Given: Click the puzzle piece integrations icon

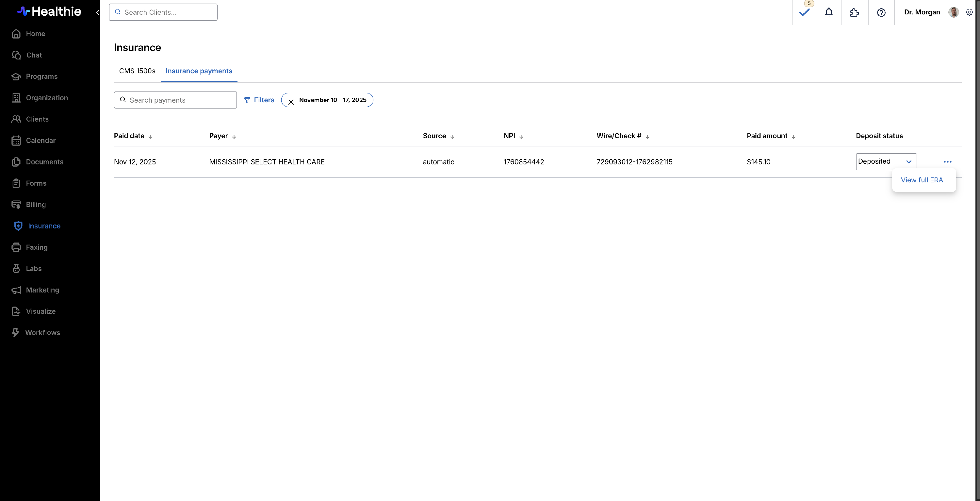Looking at the screenshot, I should (854, 12).
